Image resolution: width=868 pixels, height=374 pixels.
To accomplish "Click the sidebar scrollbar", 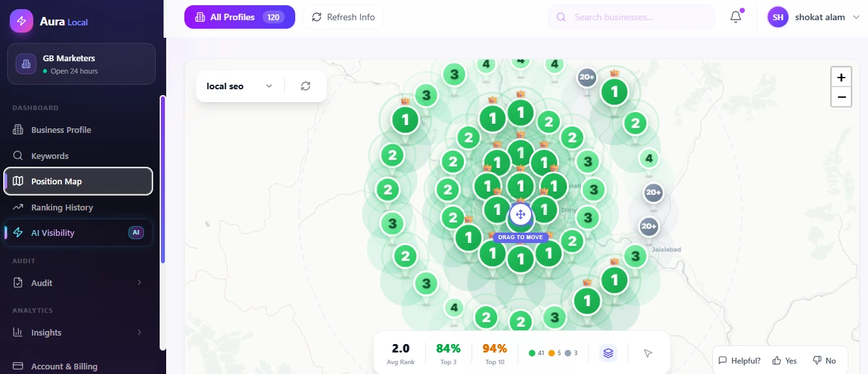I will click(162, 179).
